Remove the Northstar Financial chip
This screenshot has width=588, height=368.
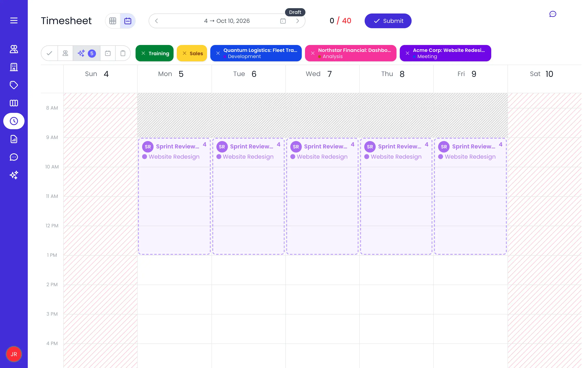[313, 53]
